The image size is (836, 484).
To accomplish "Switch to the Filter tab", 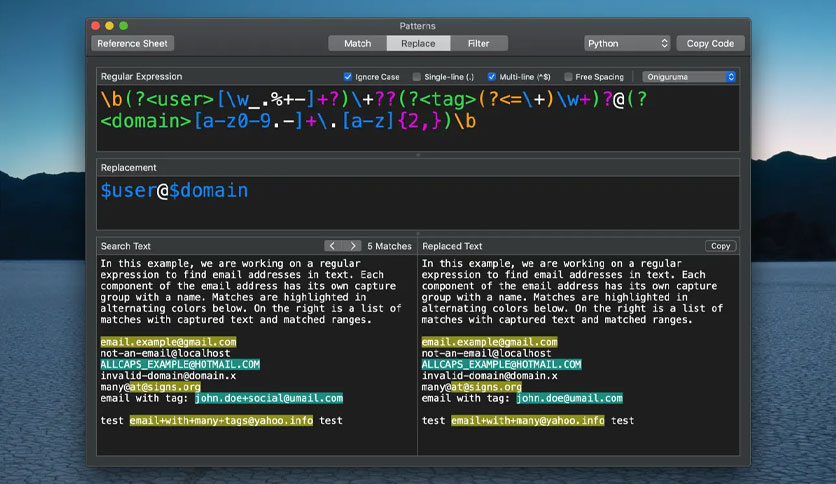I will 478,44.
